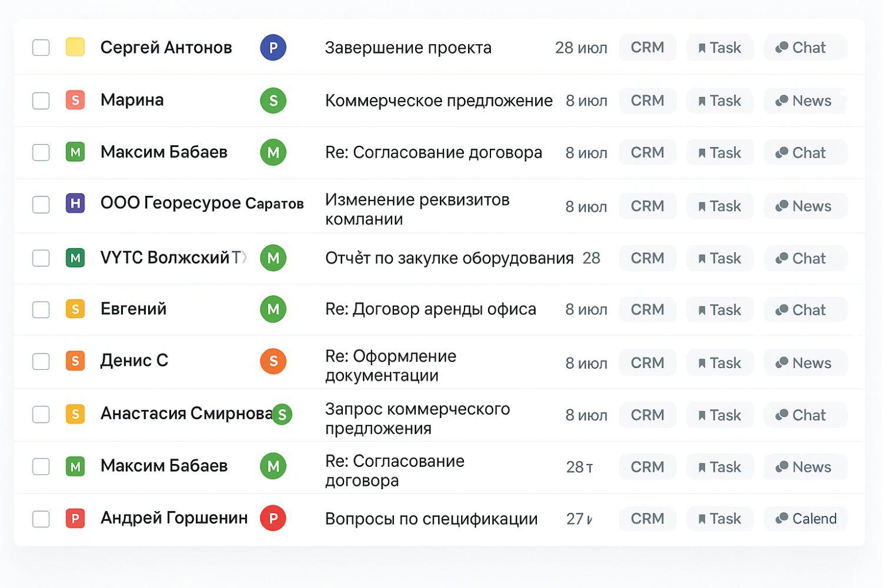Open the message Вопросы по спецификации
The image size is (882, 588).
pyautogui.click(x=431, y=519)
